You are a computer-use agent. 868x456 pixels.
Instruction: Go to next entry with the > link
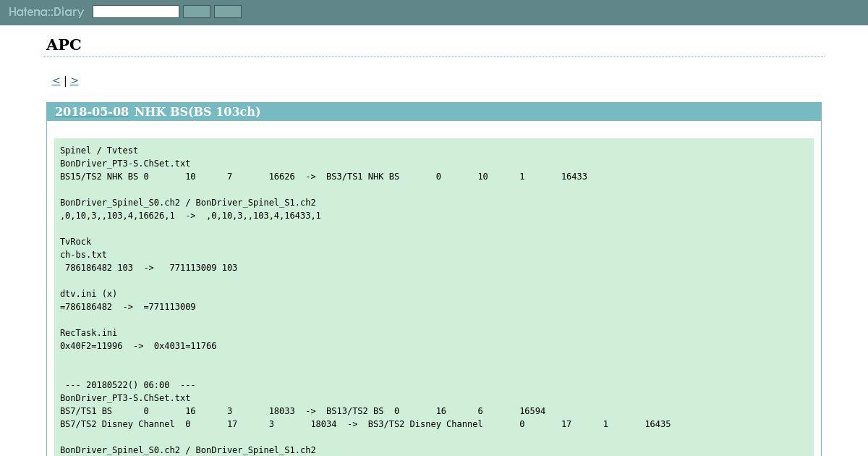(75, 80)
